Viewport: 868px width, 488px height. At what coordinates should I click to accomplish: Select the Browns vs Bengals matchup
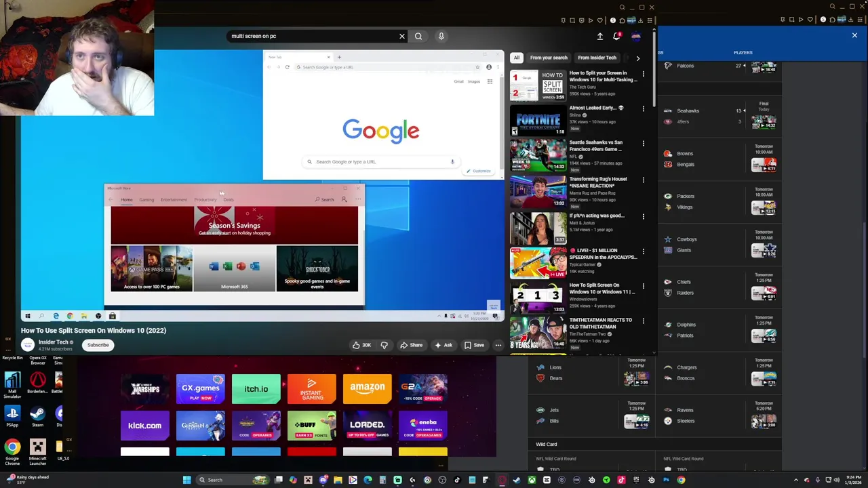[x=719, y=159]
